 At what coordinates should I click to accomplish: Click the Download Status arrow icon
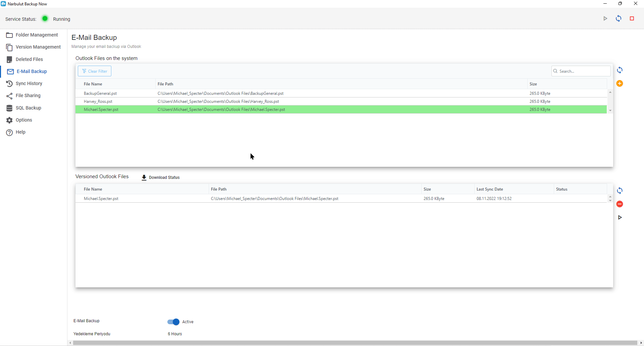pyautogui.click(x=144, y=178)
